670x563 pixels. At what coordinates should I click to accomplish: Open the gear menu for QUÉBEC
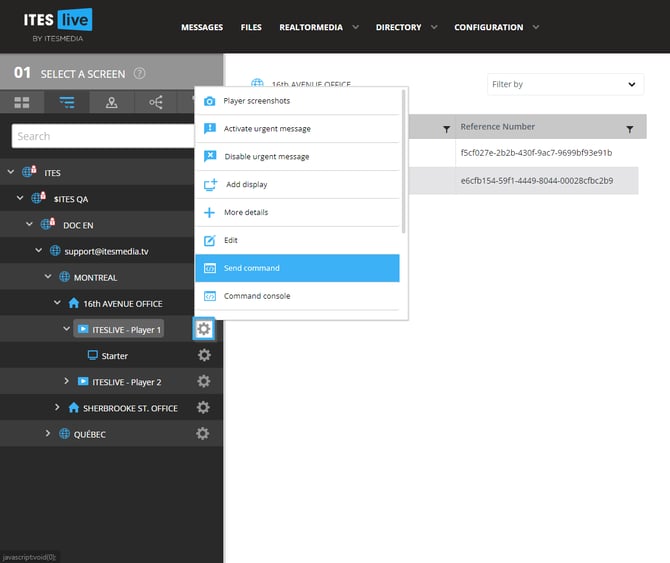pos(204,433)
